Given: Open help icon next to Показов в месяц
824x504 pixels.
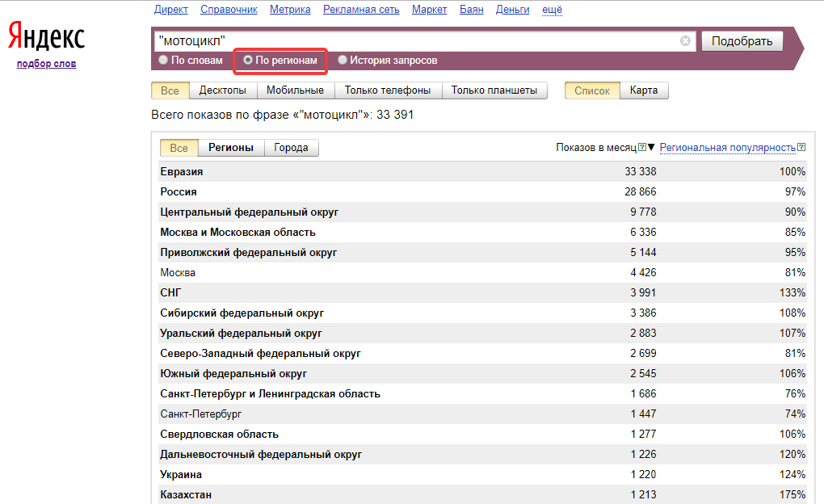Looking at the screenshot, I should 642,147.
